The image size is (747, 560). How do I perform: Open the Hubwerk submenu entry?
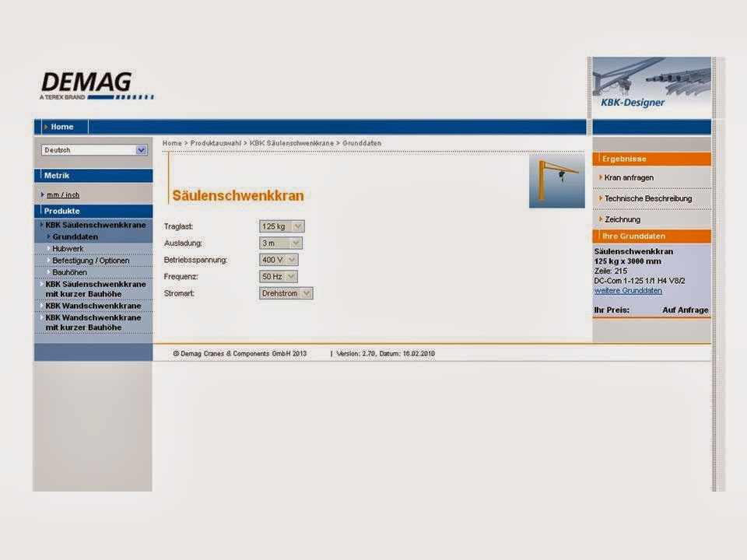tap(68, 249)
